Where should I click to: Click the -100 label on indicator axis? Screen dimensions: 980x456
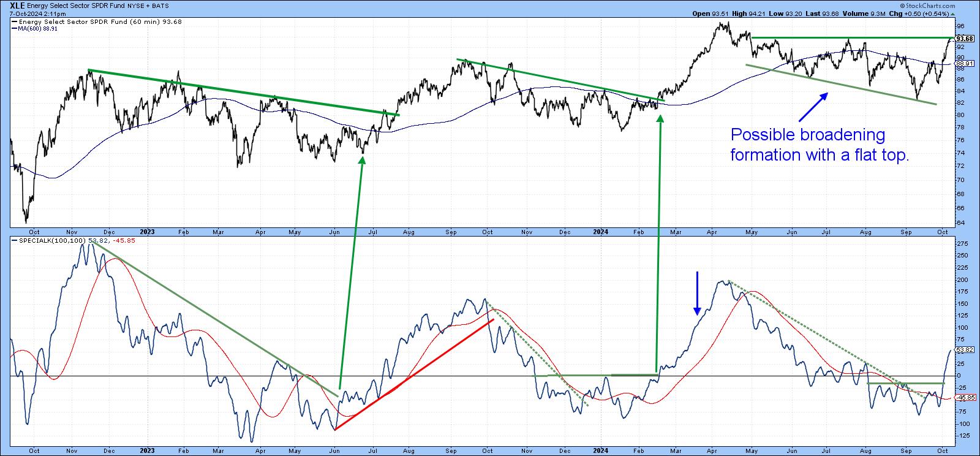point(963,424)
